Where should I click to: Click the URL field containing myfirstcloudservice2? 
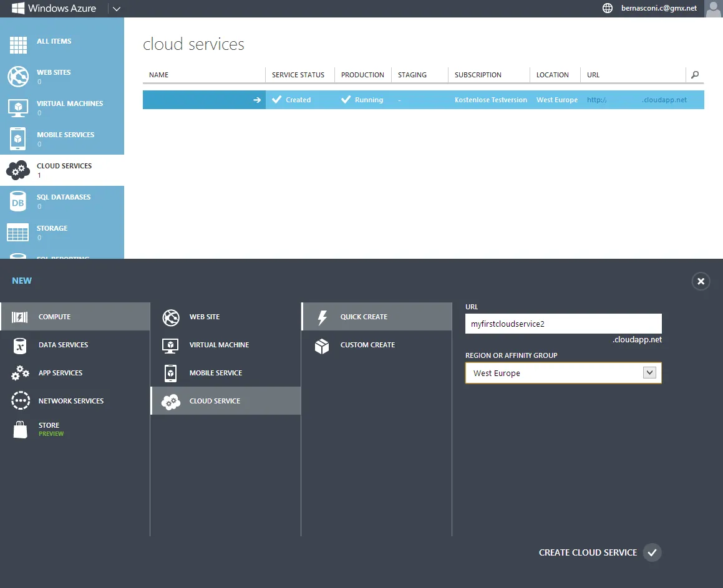563,324
